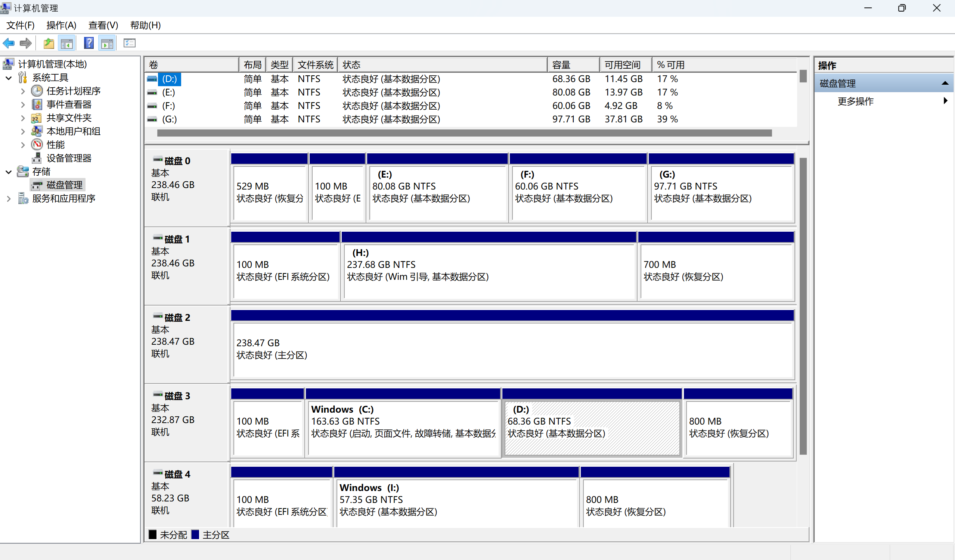
Task: Select Event Viewer (事件查看器) in tree
Action: coord(69,104)
